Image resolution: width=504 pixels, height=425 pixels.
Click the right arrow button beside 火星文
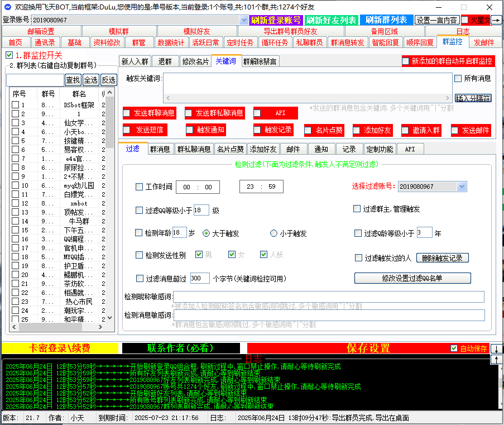497,20
